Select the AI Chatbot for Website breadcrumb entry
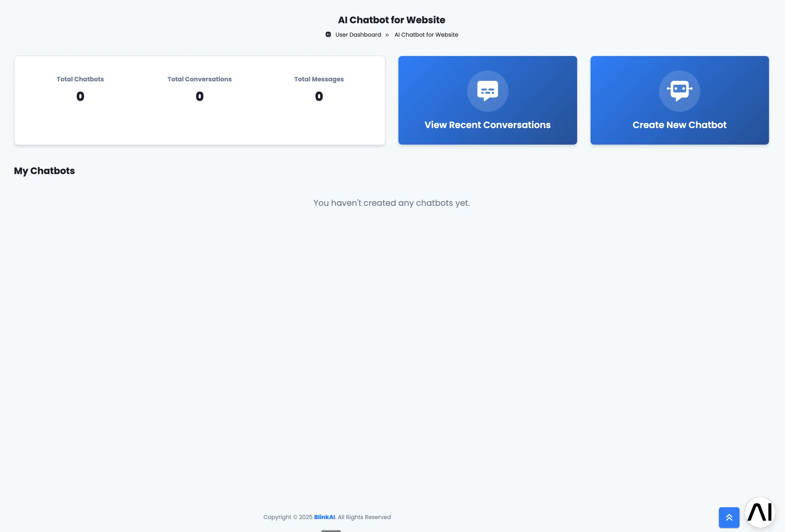Image resolution: width=785 pixels, height=532 pixels. pyautogui.click(x=426, y=34)
